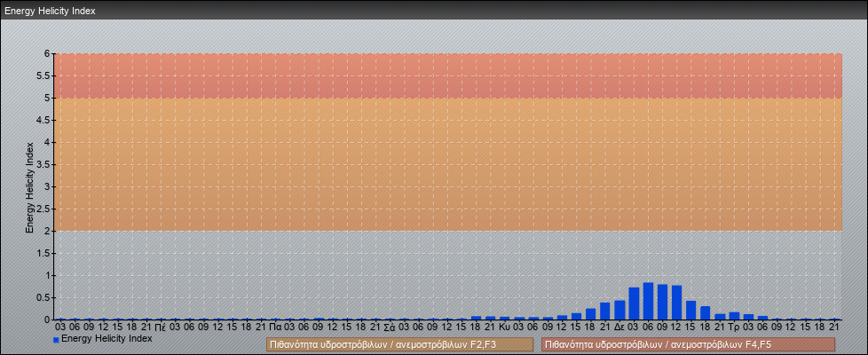Click the 5 value on the y-axis

48,98
